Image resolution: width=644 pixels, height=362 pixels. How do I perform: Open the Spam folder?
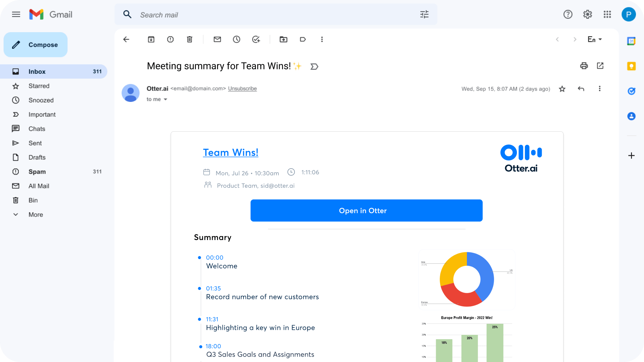coord(37,172)
